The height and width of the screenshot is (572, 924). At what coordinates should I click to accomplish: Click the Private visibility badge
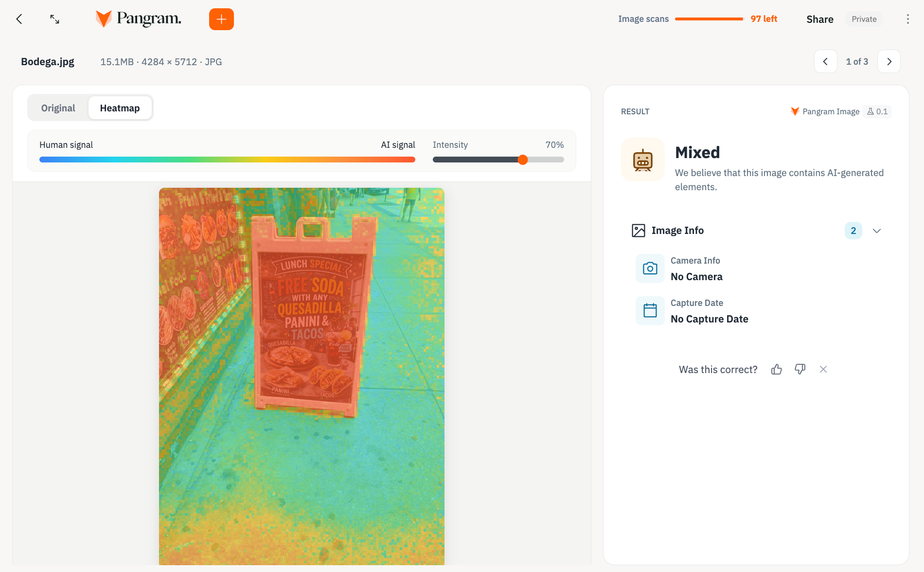tap(864, 19)
